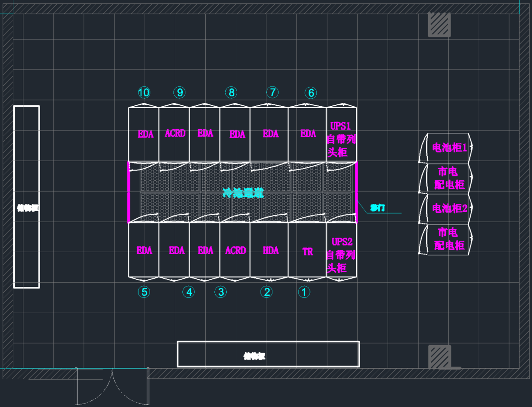532x407 pixels.
Task: Select the TR cabinet label
Action: 308,252
